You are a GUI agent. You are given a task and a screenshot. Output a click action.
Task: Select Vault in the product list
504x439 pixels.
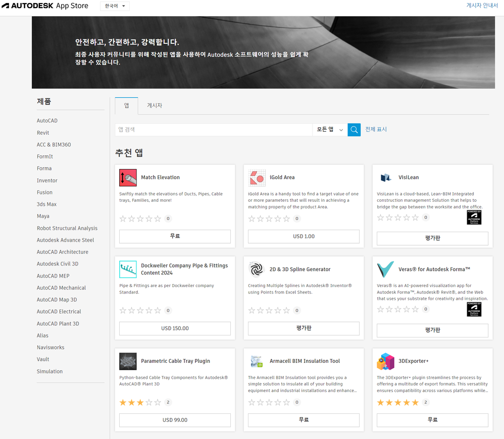43,359
